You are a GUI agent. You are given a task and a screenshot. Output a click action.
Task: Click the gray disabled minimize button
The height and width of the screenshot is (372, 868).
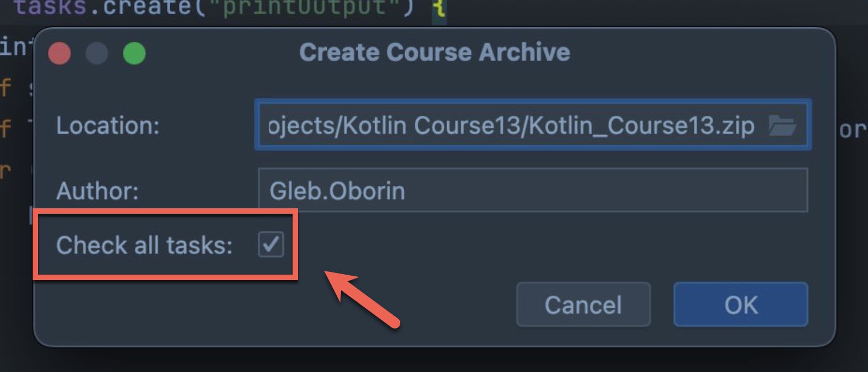pyautogui.click(x=97, y=53)
